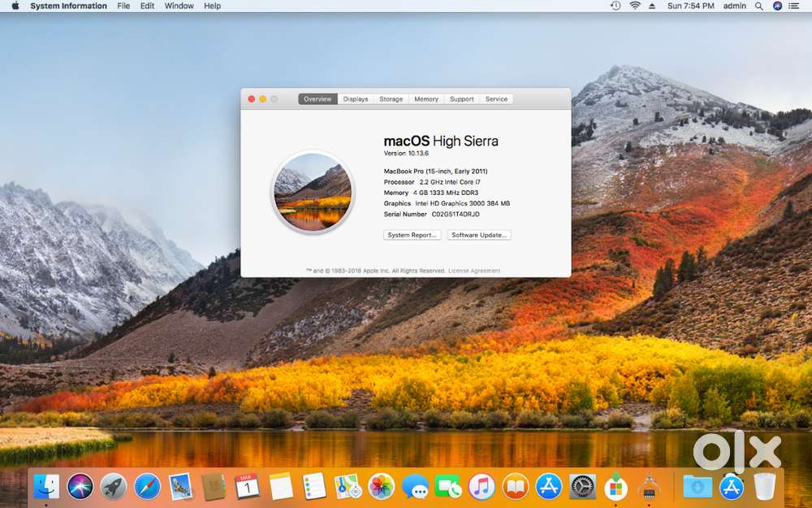Open iTunes music icon in dock
812x508 pixels.
[482, 486]
